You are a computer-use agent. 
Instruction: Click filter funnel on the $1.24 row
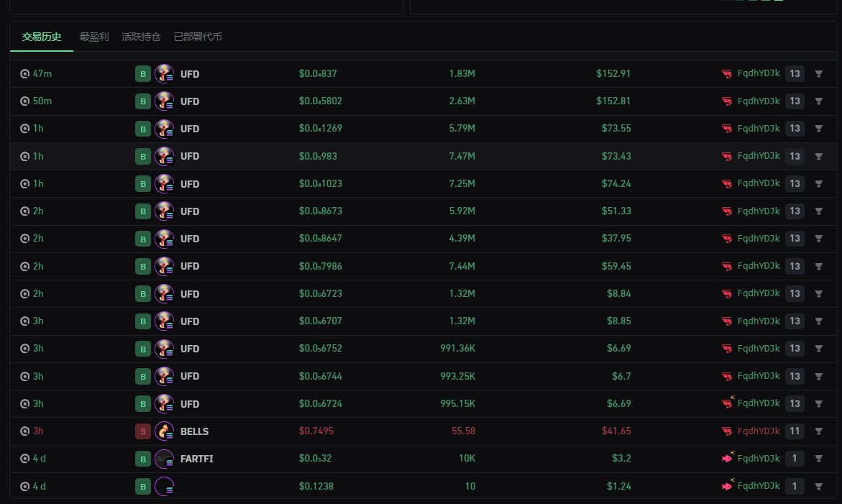818,486
